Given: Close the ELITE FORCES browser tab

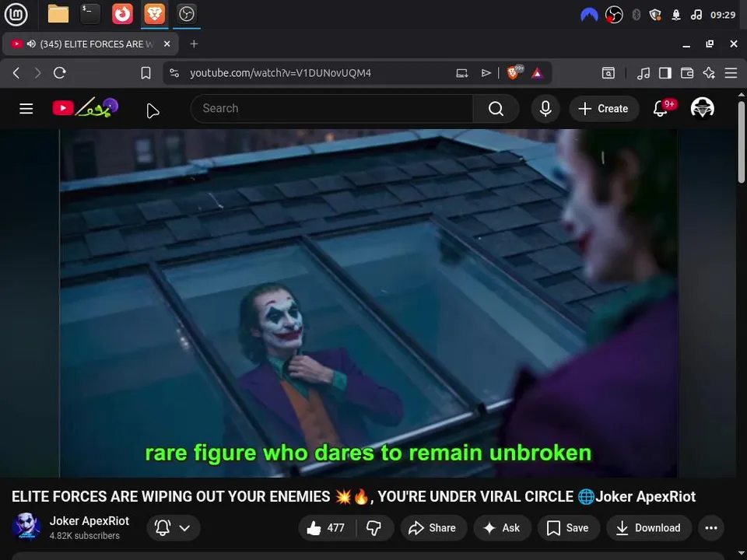Looking at the screenshot, I should click(167, 44).
